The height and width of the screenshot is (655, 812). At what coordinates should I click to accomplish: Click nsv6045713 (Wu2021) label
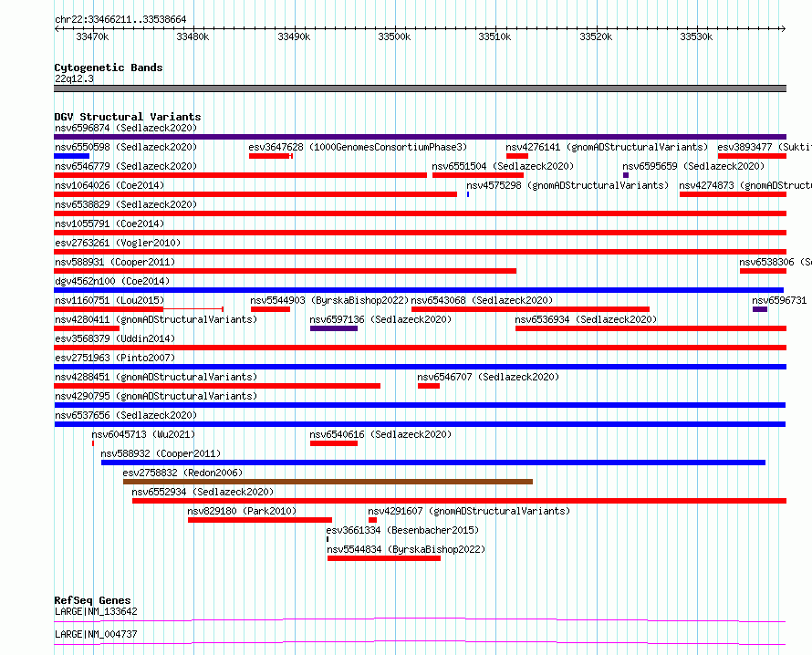pyautogui.click(x=143, y=434)
